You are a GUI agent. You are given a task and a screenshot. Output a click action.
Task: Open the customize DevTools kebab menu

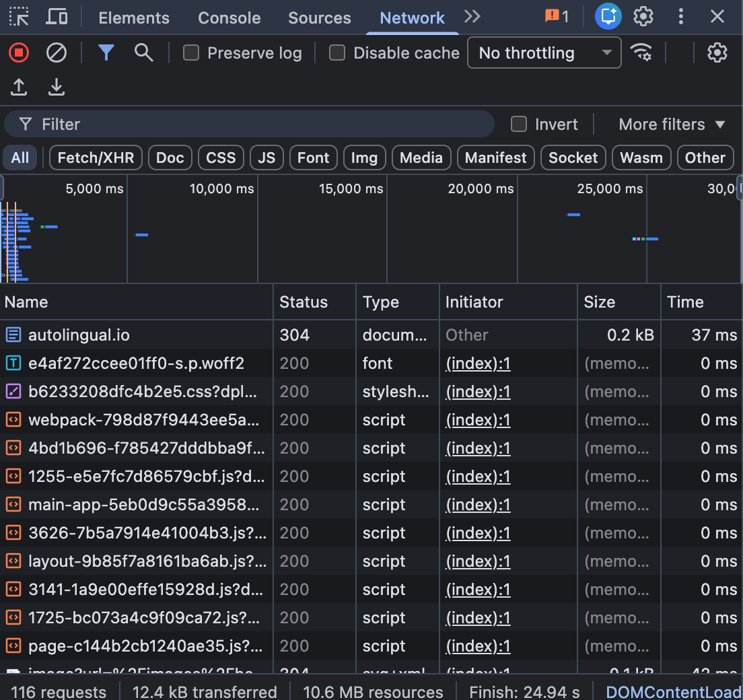[681, 17]
